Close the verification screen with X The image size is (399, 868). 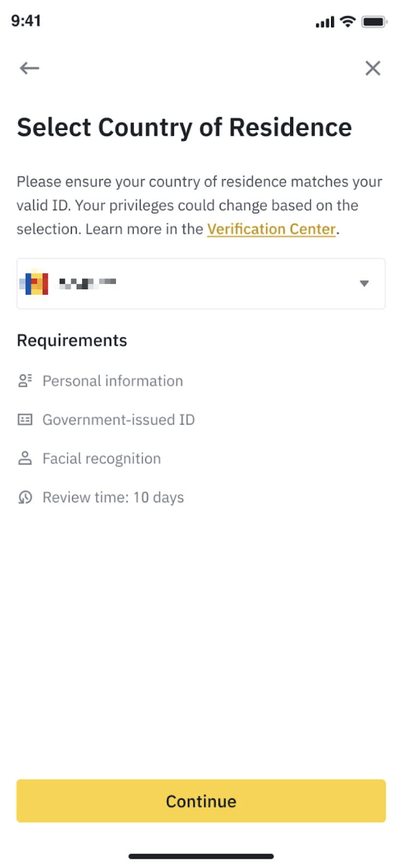point(373,68)
